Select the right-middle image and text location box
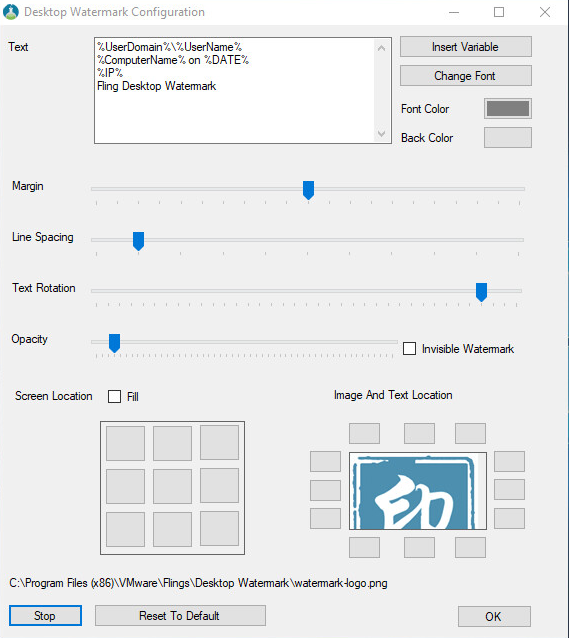This screenshot has width=569, height=638. (x=509, y=489)
